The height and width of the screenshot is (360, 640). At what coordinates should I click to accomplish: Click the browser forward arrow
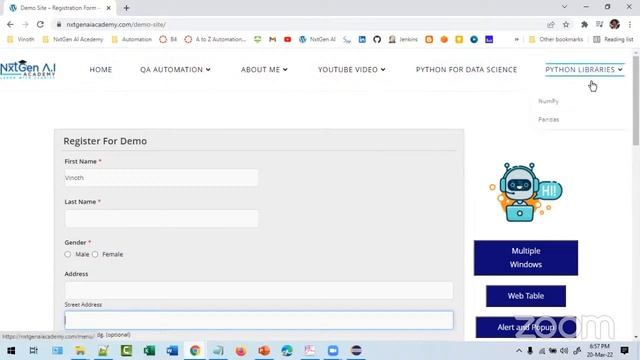click(x=25, y=24)
